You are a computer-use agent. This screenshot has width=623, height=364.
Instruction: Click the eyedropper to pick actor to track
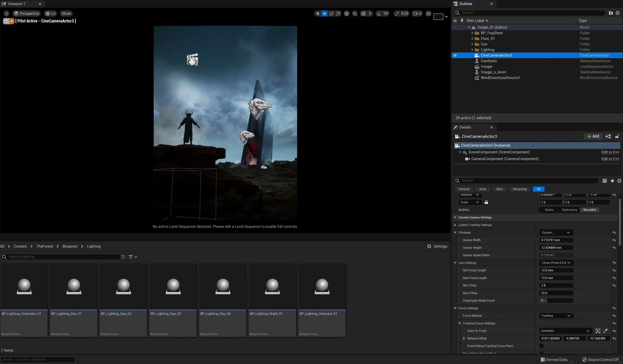pos(605,331)
